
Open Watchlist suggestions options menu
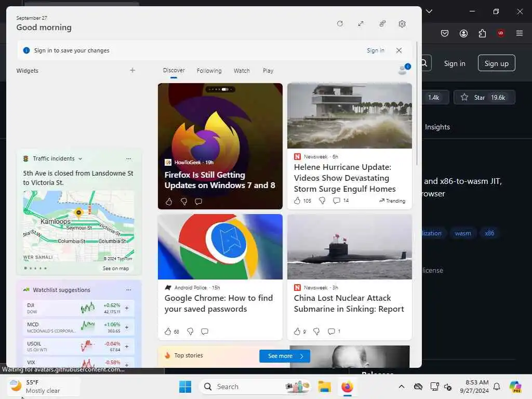point(128,290)
